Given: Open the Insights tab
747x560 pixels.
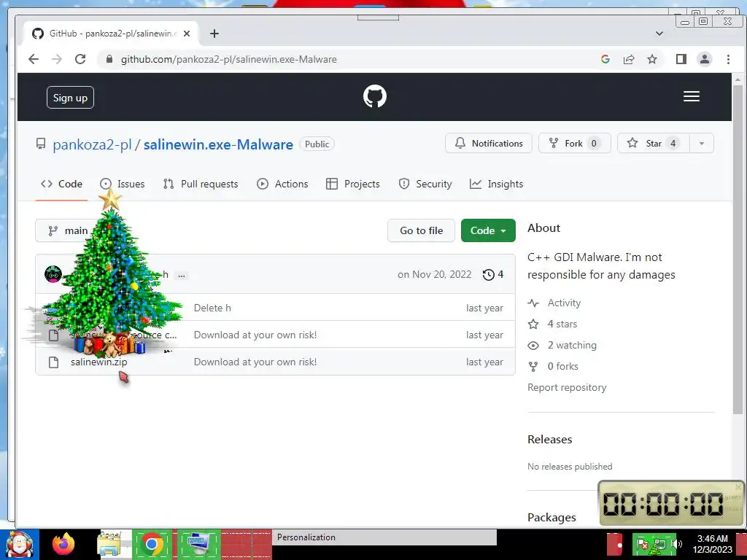Looking at the screenshot, I should point(496,184).
